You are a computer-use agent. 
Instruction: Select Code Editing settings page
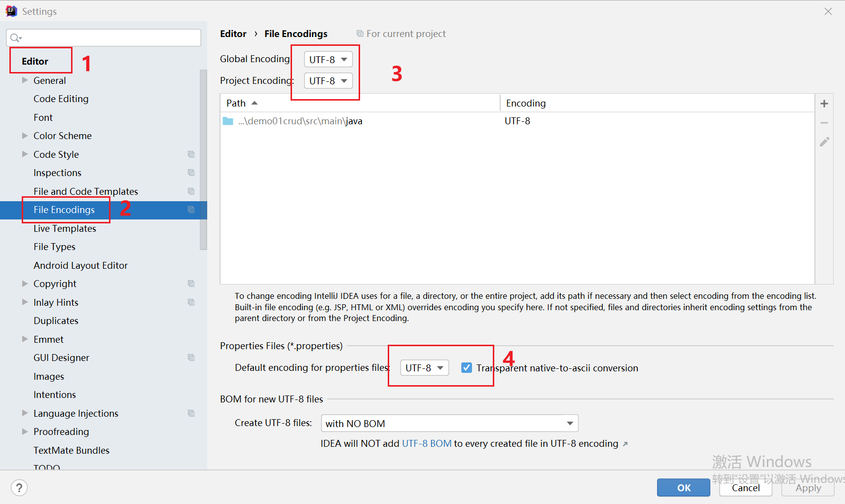(61, 99)
